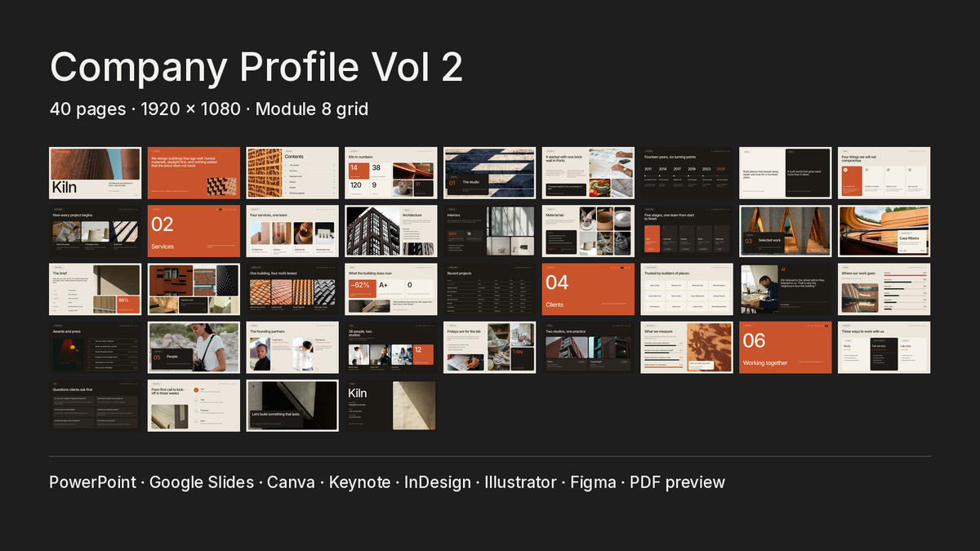Open 'The founding partners' slide
The image size is (980, 551).
coord(292,347)
